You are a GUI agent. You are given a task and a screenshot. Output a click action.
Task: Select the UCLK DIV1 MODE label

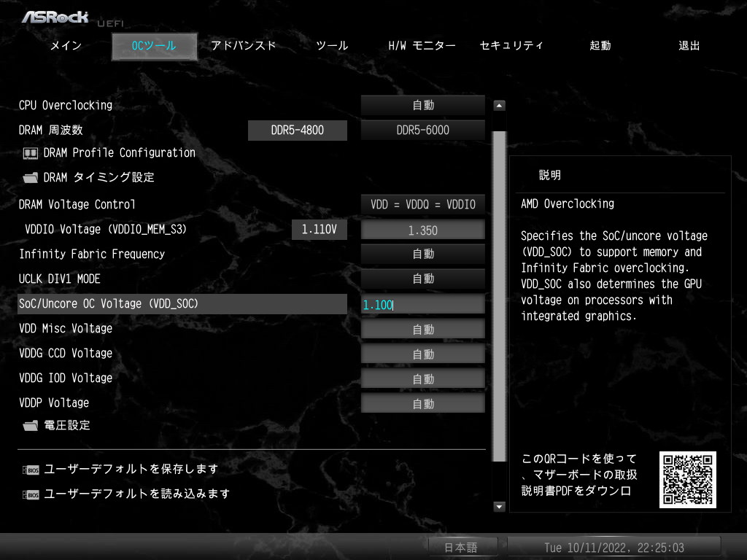[x=60, y=279]
